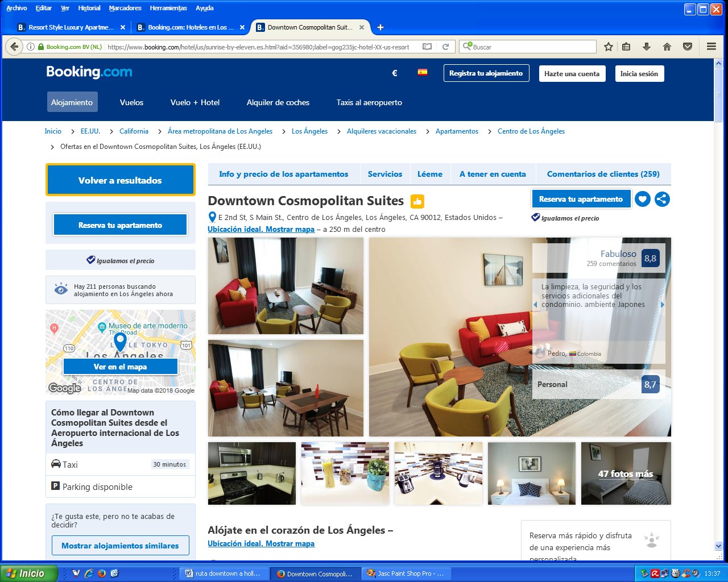The image size is (728, 582).
Task: Share this property with the share icon
Action: (x=662, y=199)
